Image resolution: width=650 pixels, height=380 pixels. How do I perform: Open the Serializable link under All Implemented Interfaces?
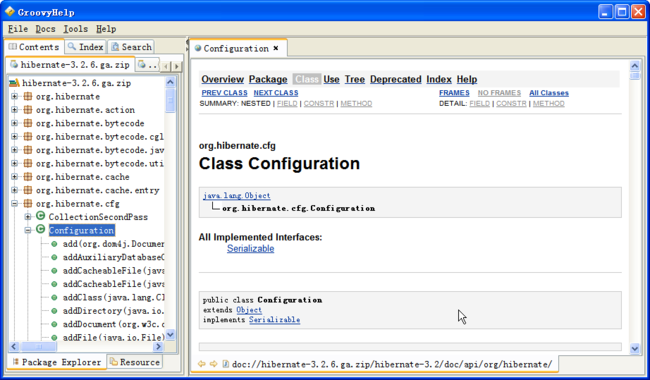point(250,249)
